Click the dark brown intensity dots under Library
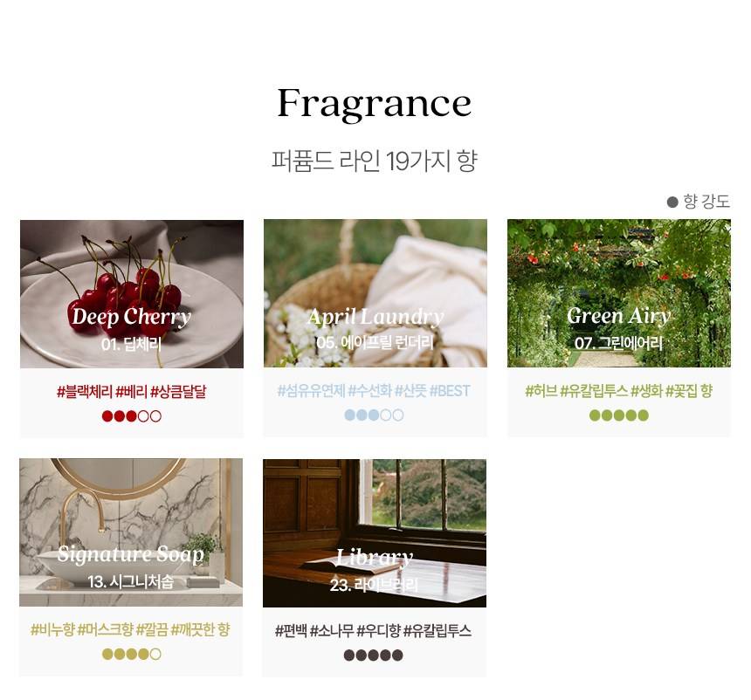751x700 pixels. [x=374, y=655]
